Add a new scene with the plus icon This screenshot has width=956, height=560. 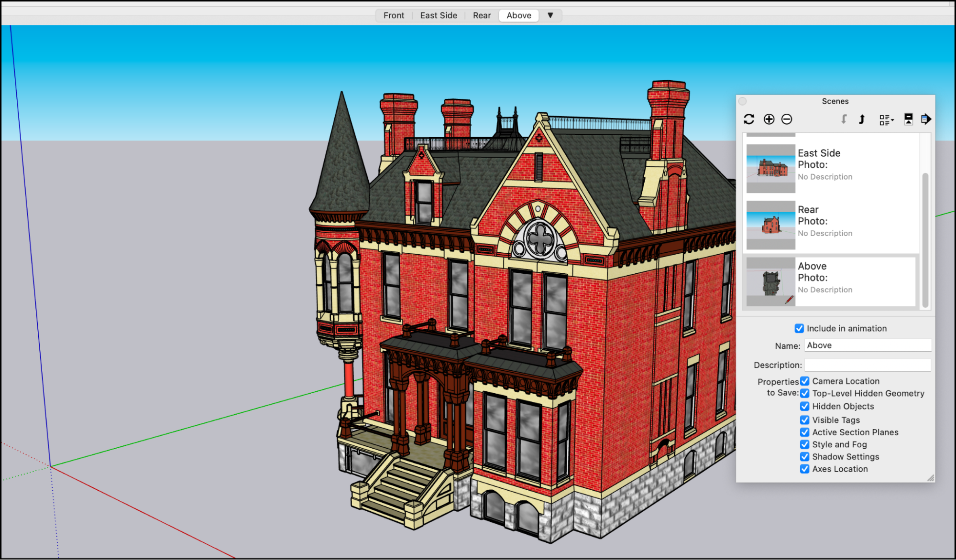pyautogui.click(x=769, y=119)
